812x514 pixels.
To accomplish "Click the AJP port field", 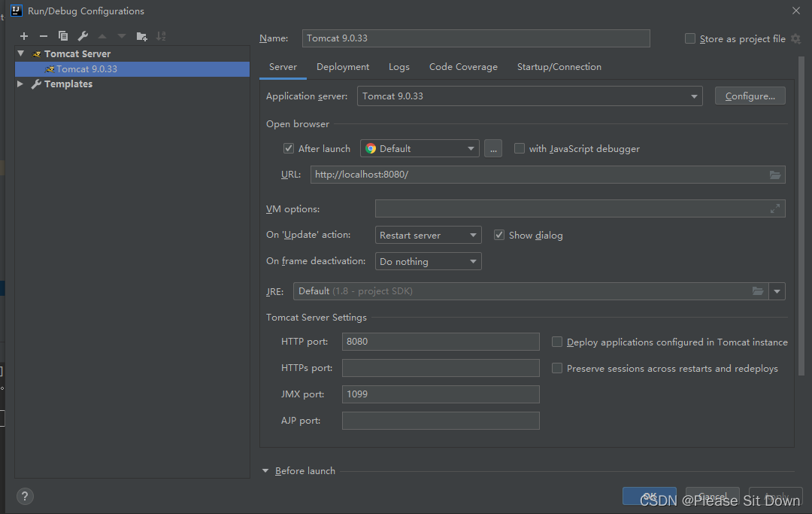I will click(441, 421).
